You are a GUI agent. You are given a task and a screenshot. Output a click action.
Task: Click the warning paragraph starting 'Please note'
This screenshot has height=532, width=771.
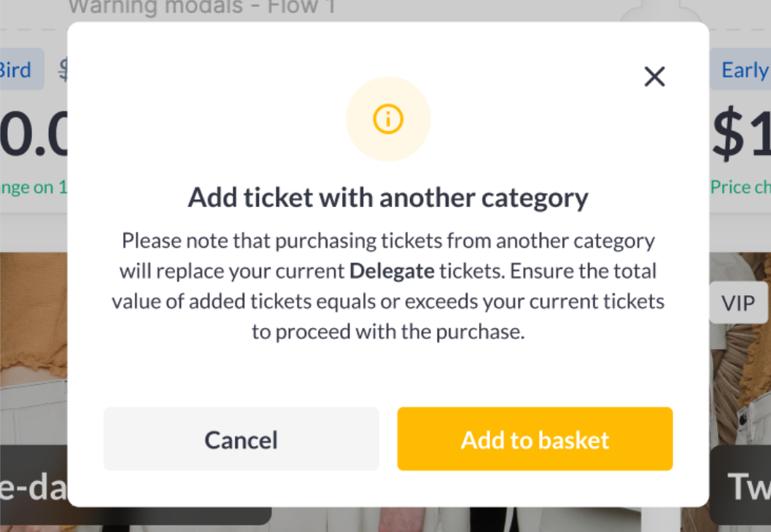pos(388,286)
